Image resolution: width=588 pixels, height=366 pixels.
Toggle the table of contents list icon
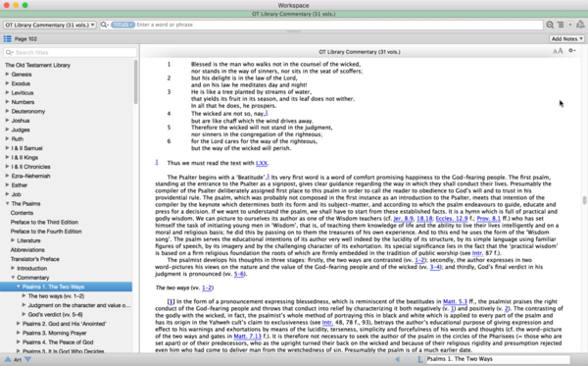pyautogui.click(x=7, y=39)
